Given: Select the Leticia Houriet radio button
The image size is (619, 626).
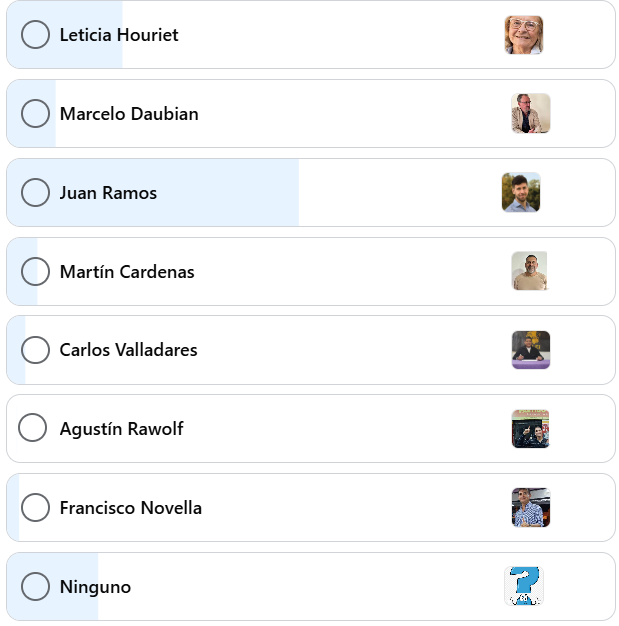Looking at the screenshot, I should click(35, 35).
